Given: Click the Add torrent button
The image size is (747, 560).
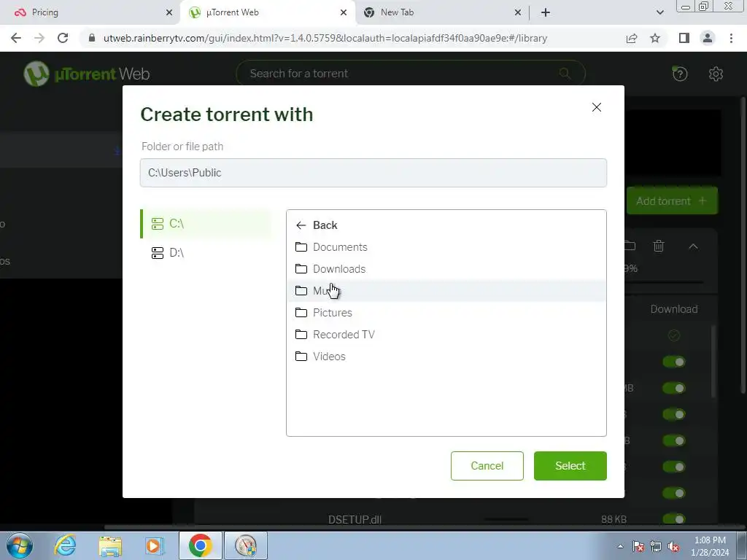Looking at the screenshot, I should point(672,201).
